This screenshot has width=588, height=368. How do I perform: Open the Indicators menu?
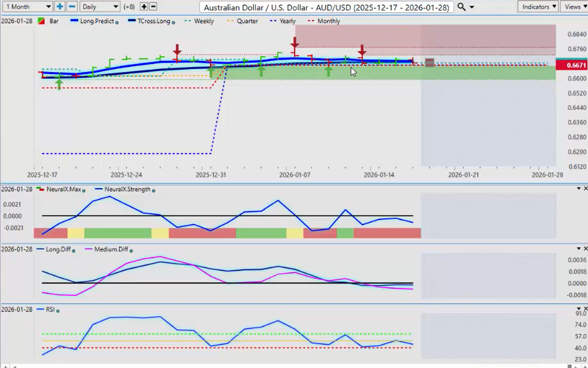coord(537,6)
